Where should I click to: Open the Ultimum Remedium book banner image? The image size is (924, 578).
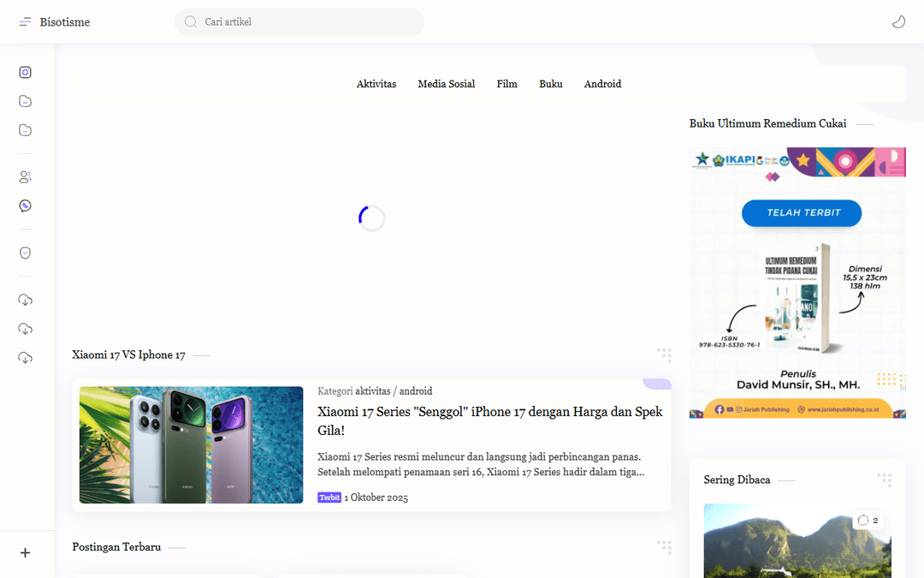(x=797, y=283)
